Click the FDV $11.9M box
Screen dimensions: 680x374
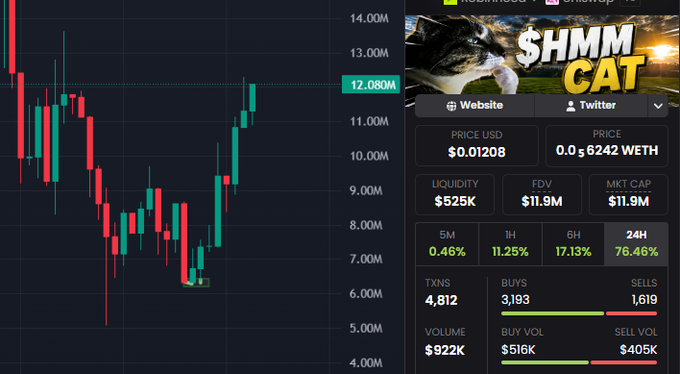(542, 194)
